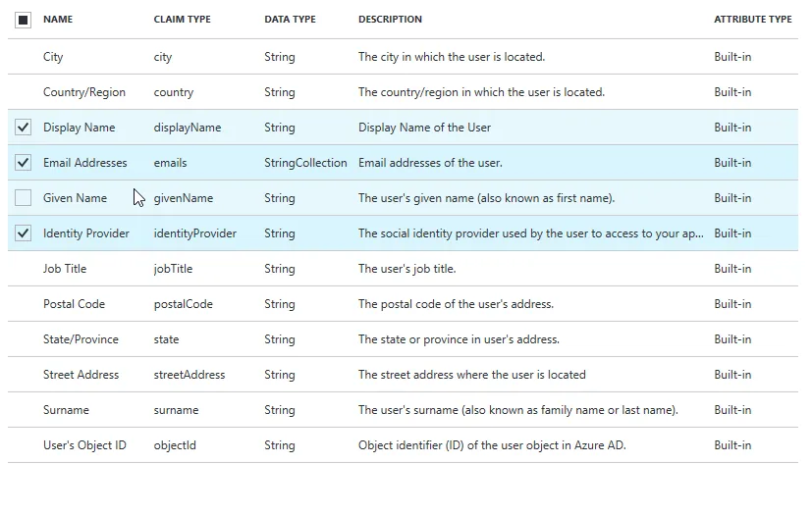This screenshot has height=516, width=812.
Task: Select the Surname attribute row
Action: tap(66, 410)
